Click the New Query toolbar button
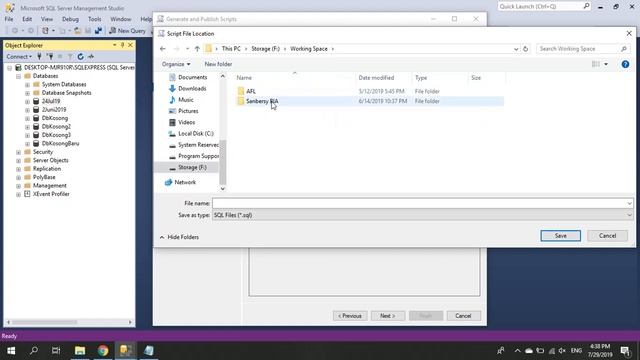This screenshot has height=360, width=640. pyautogui.click(x=127, y=31)
